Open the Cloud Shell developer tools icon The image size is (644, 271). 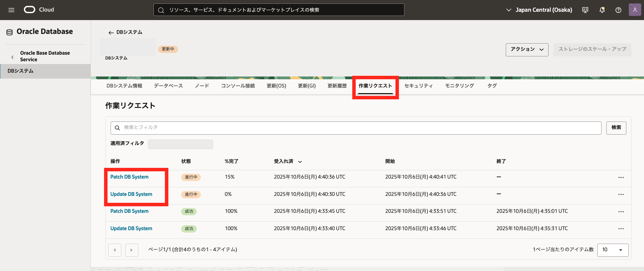point(585,10)
